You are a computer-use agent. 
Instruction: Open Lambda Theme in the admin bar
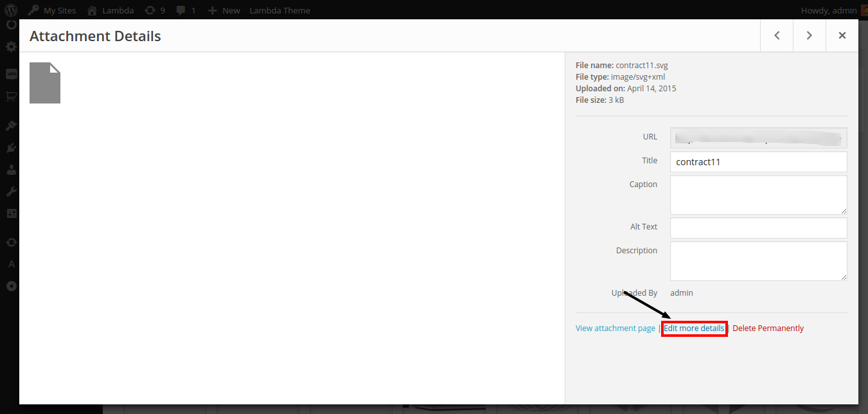(x=279, y=10)
